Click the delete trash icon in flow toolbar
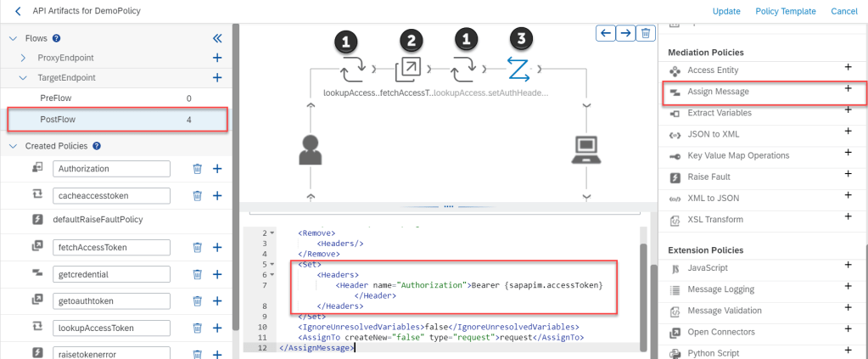868x359 pixels. (x=646, y=33)
